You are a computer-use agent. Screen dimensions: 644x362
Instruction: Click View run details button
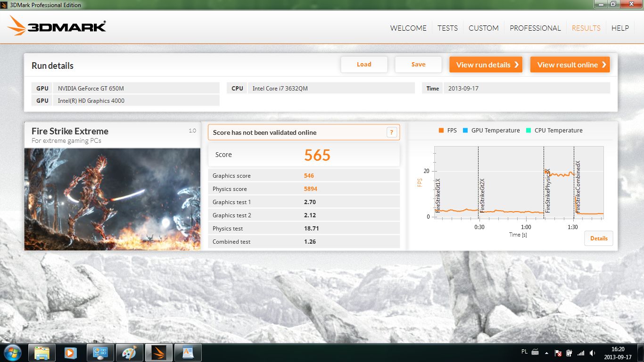pyautogui.click(x=486, y=65)
